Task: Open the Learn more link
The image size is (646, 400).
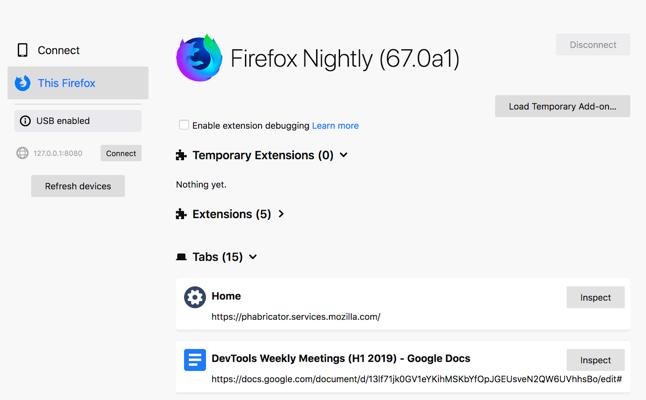Action: pyautogui.click(x=335, y=126)
